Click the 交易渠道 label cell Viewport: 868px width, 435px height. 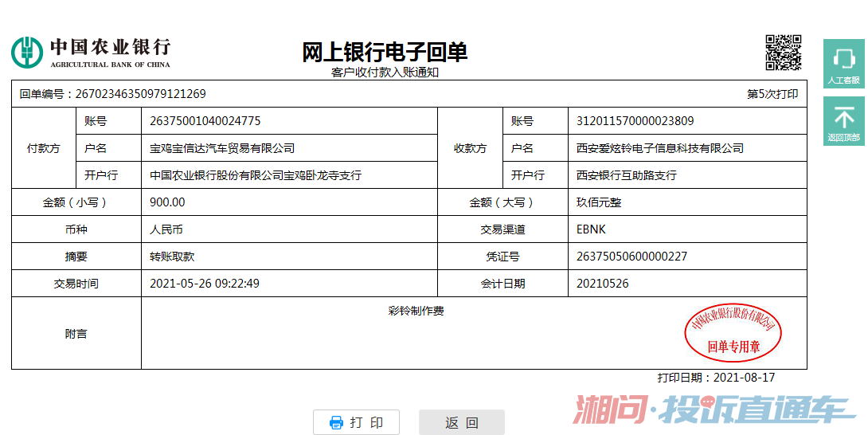(x=503, y=230)
